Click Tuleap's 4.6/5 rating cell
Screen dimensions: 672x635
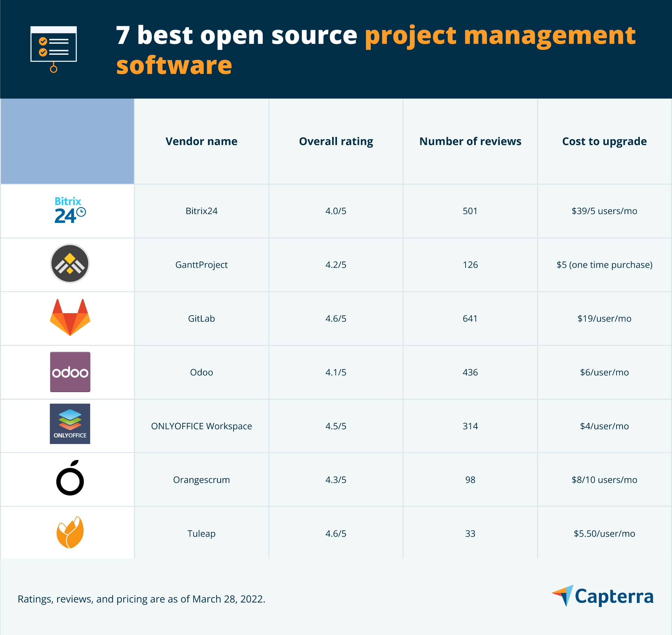(336, 534)
